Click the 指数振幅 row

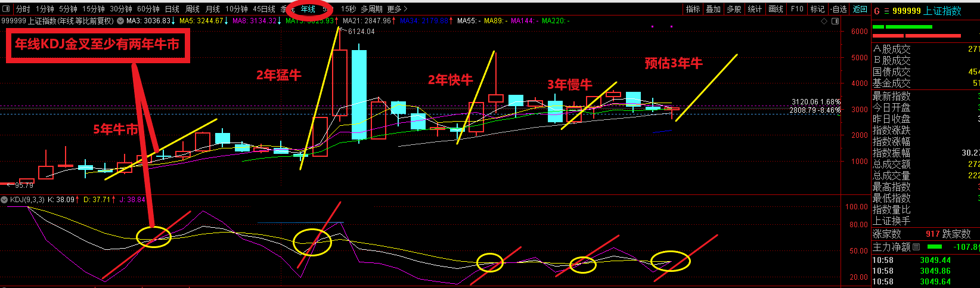point(926,153)
